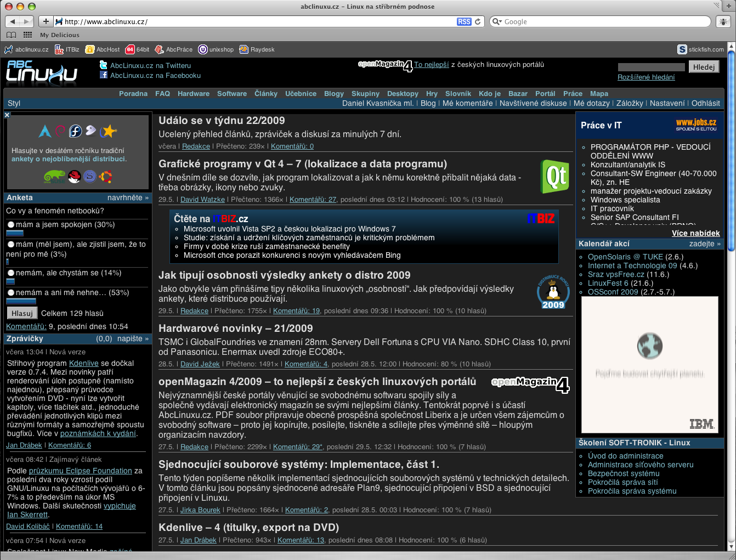Click the Google search field
The width and height of the screenshot is (736, 560).
600,21
